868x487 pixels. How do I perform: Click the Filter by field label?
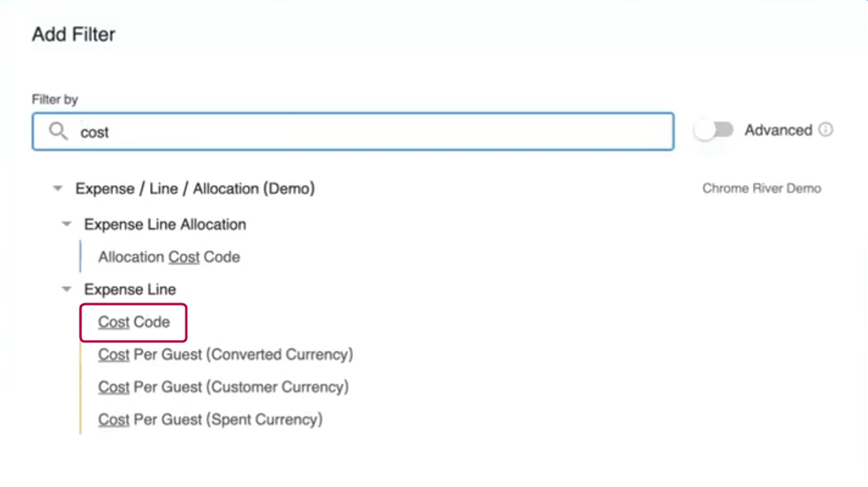[55, 99]
